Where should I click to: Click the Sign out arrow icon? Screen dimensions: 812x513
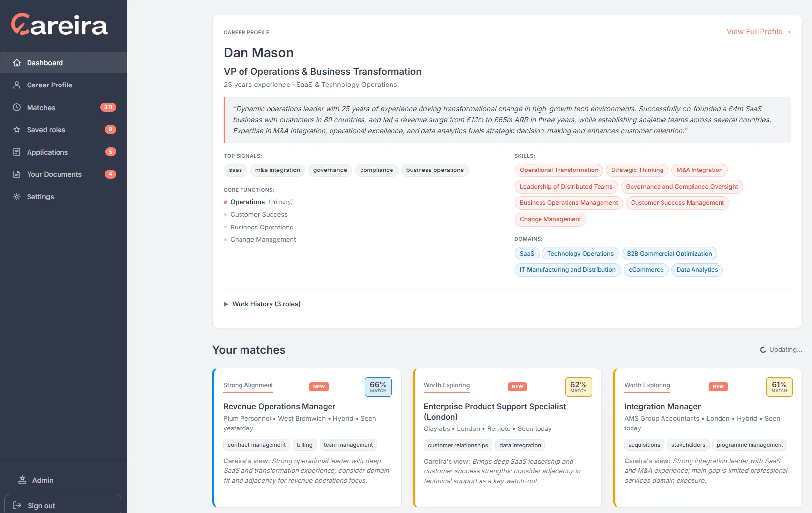click(17, 505)
